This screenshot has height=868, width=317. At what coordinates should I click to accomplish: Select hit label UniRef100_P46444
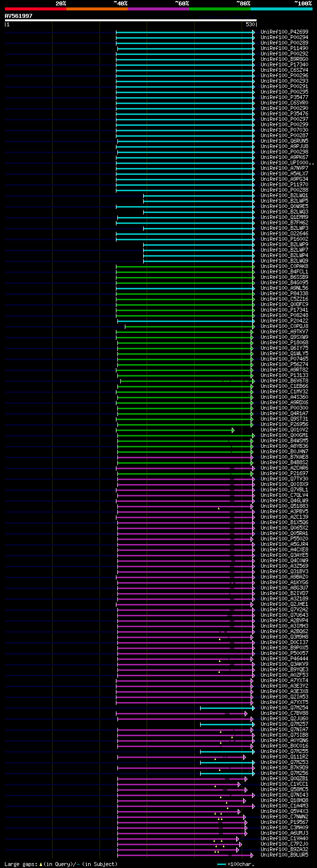284,659
